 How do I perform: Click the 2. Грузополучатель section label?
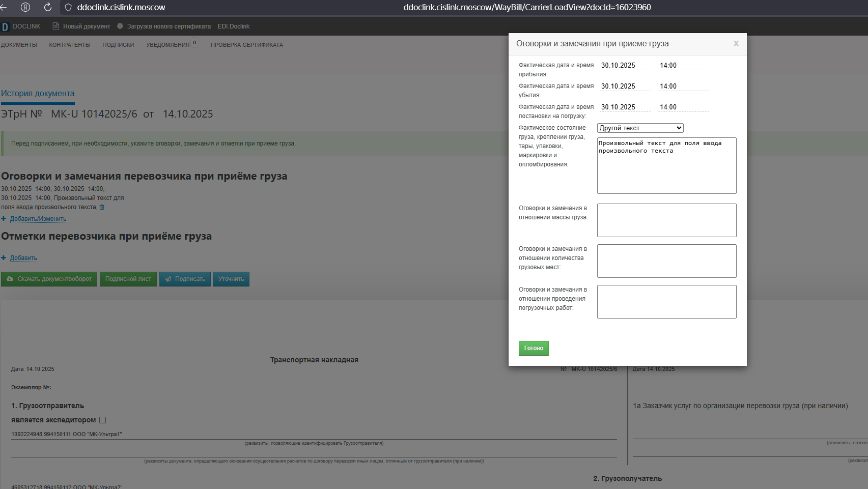[x=628, y=478]
